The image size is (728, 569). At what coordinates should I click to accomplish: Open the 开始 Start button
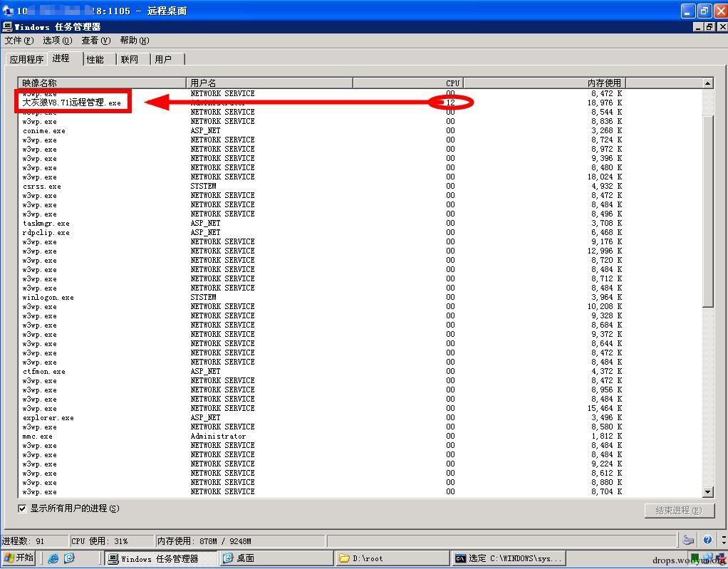19,558
